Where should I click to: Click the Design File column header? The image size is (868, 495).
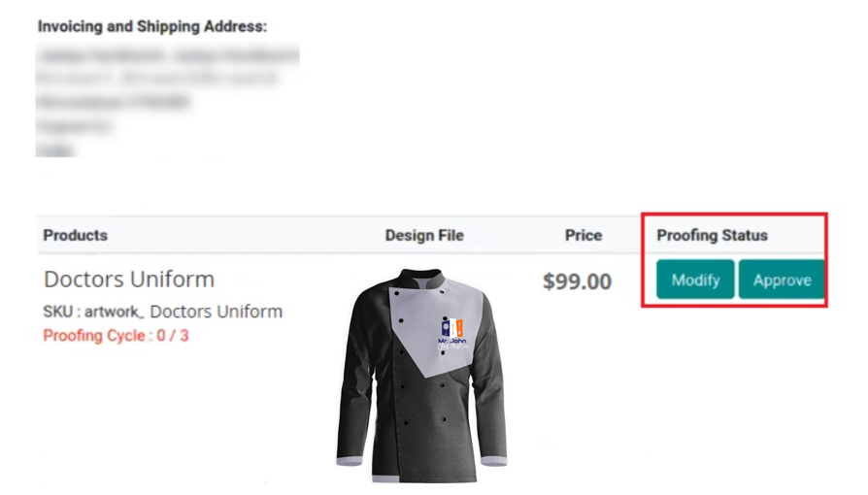[x=424, y=235]
